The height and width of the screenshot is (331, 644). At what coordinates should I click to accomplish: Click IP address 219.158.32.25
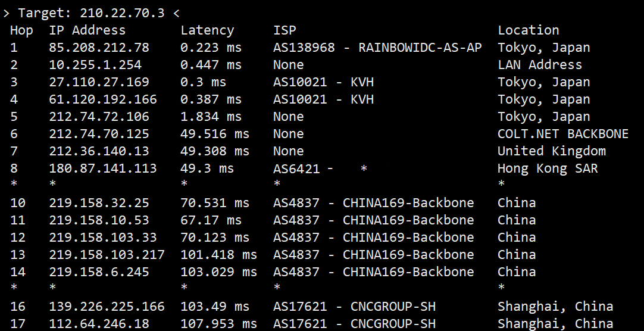tap(99, 203)
